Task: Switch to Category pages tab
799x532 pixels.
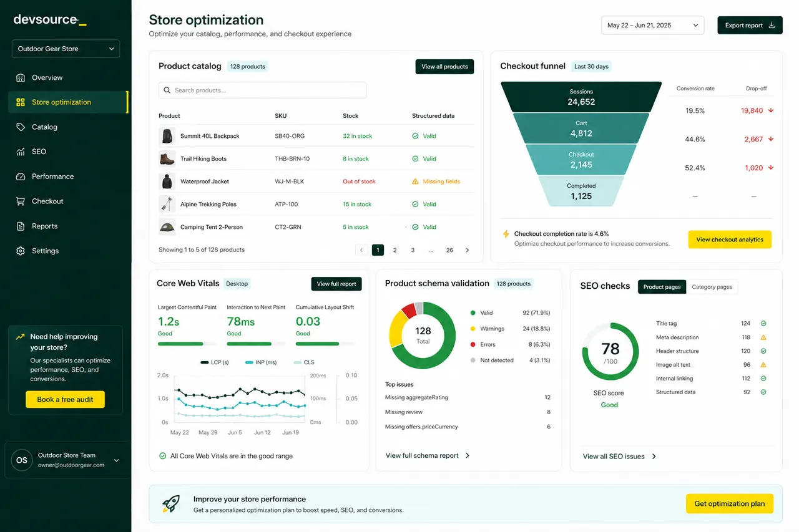Action: (x=712, y=287)
